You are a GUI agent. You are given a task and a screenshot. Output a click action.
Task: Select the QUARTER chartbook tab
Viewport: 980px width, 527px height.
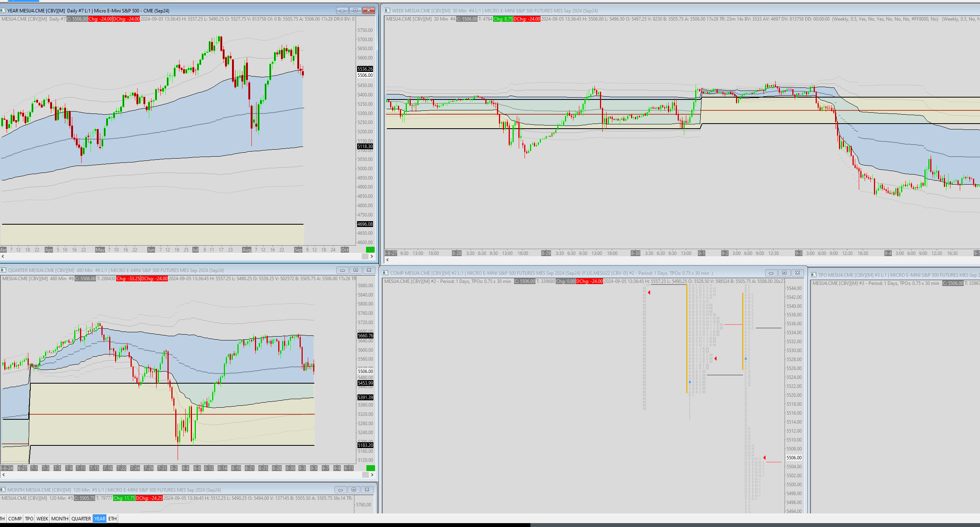point(81,518)
